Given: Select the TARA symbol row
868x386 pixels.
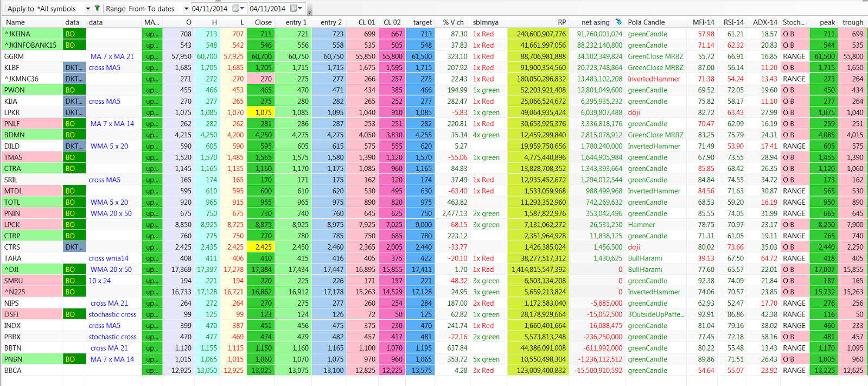Looking at the screenshot, I should 32,258.
